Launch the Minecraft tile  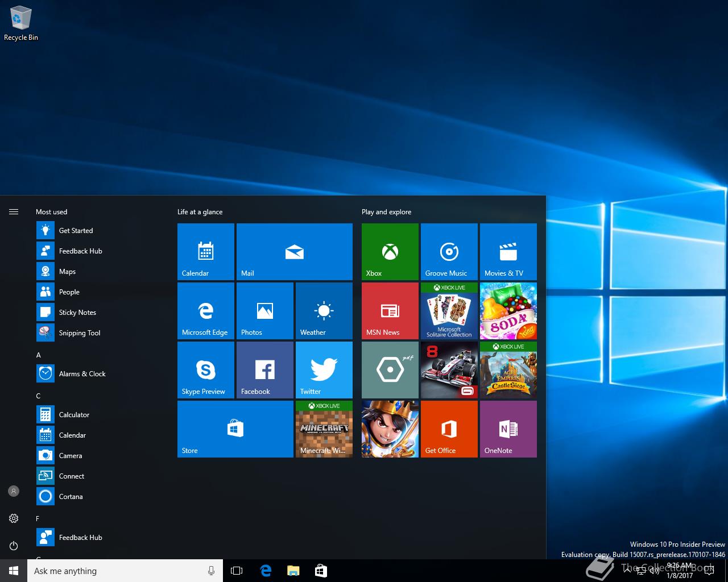(x=324, y=429)
